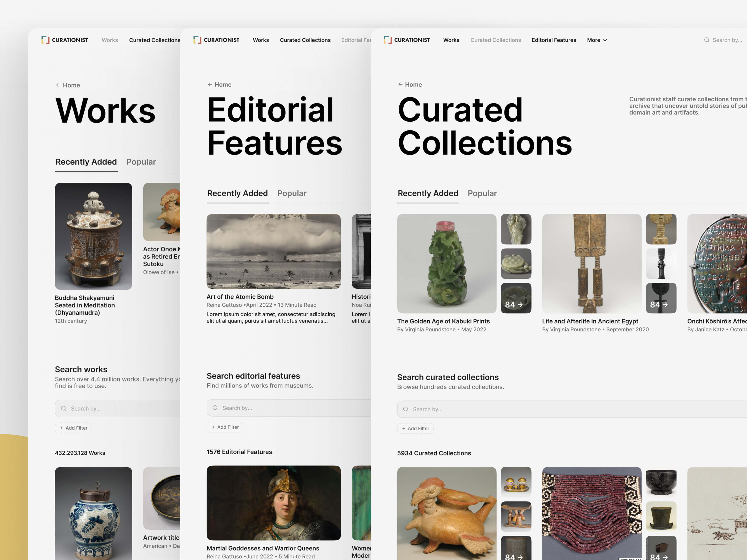Open small jade lotus dish thumbnail
Viewport: 747px width, 560px height.
[516, 264]
